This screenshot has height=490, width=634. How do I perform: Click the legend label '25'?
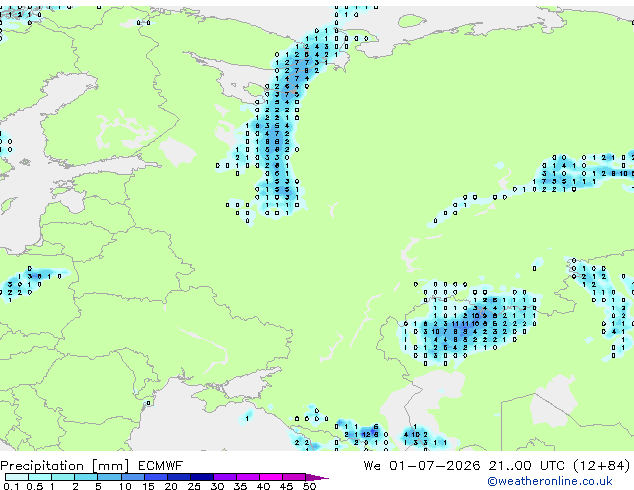pos(194,486)
